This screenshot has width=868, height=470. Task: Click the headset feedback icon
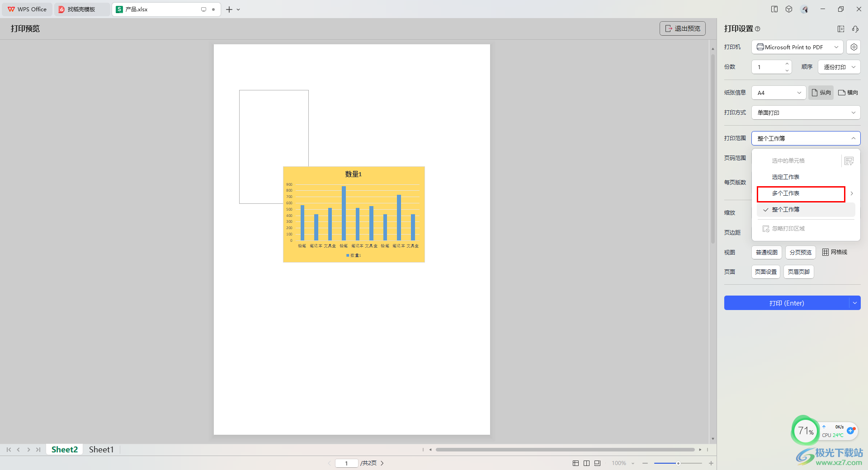coord(855,29)
